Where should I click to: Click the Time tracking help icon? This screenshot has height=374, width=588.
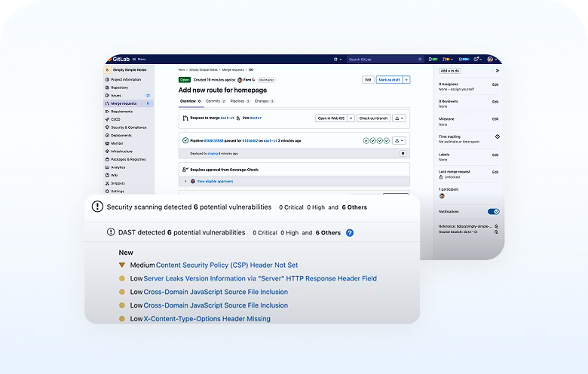pos(497,136)
